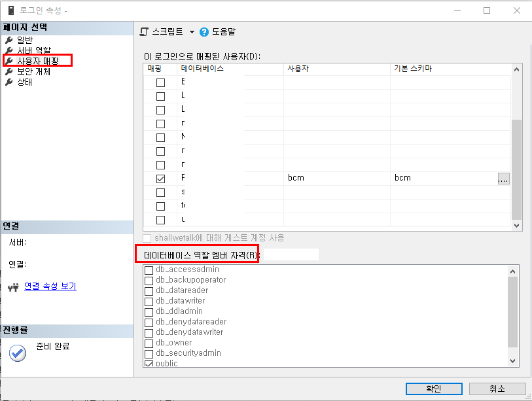Click the Script toolbar icon
Screen dimensions: 532x401
click(144, 32)
